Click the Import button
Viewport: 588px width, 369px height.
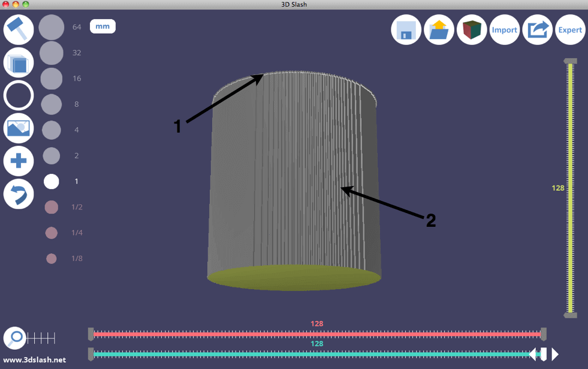[x=504, y=29]
